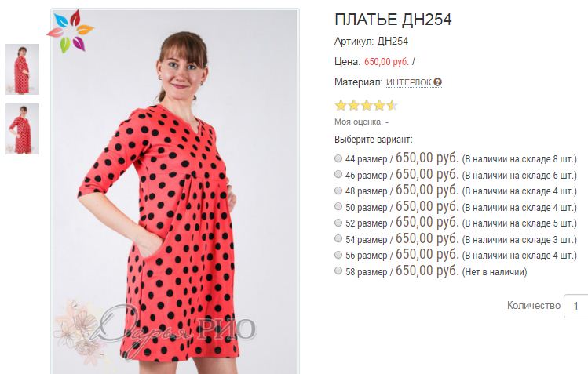588x374 pixels.
Task: Select the 46 размер radio option
Action: [x=338, y=175]
